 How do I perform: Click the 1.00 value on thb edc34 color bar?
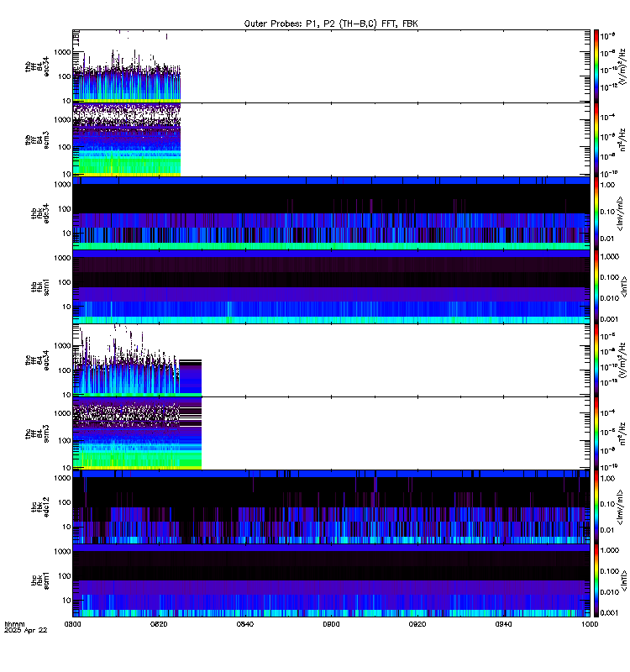(607, 185)
